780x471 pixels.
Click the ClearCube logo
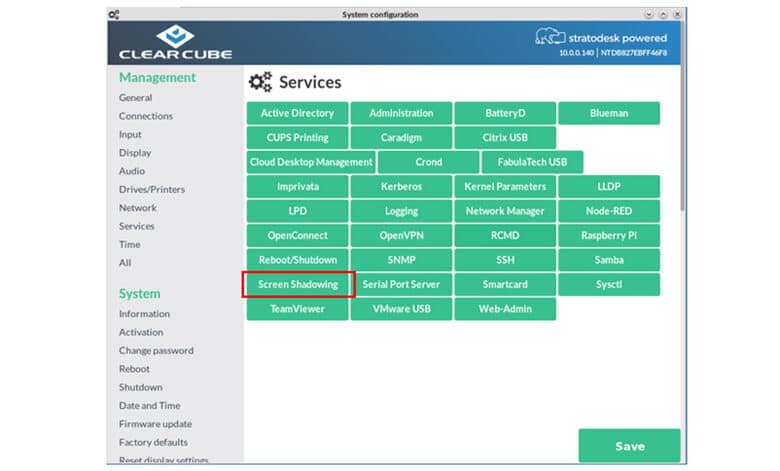pos(175,43)
